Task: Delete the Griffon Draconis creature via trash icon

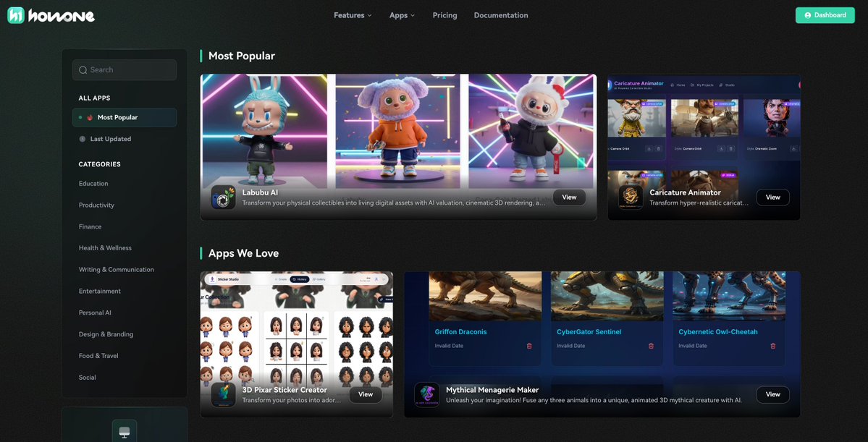Action: (x=529, y=346)
